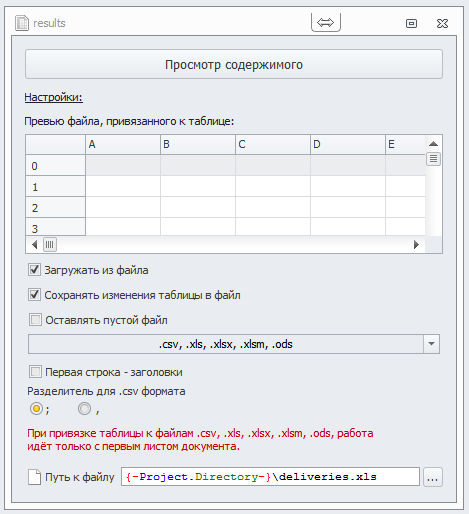Click the file path input field

pos(270,477)
